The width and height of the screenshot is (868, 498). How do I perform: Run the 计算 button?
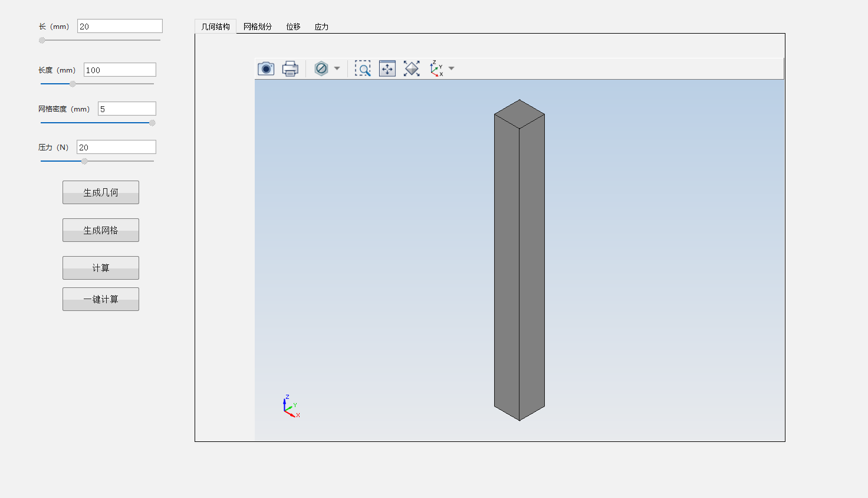pyautogui.click(x=101, y=268)
